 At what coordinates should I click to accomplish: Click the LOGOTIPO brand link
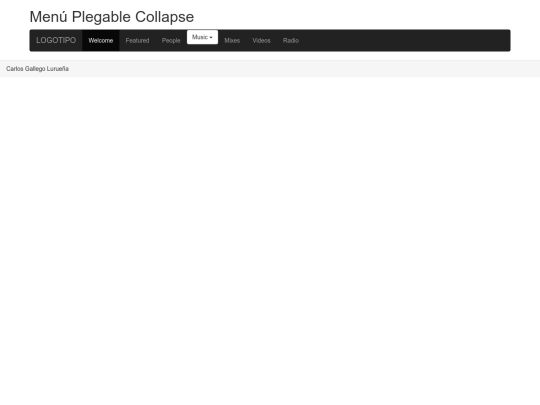tap(56, 40)
